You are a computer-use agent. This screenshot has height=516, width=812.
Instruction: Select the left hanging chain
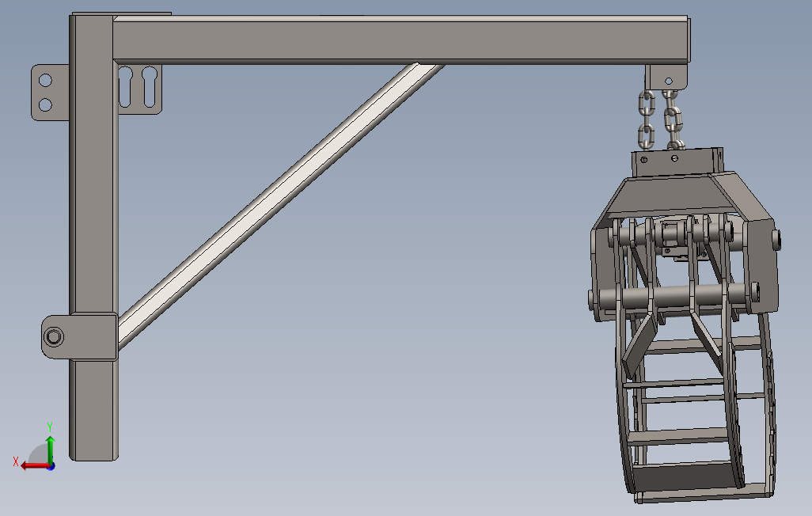point(647,120)
